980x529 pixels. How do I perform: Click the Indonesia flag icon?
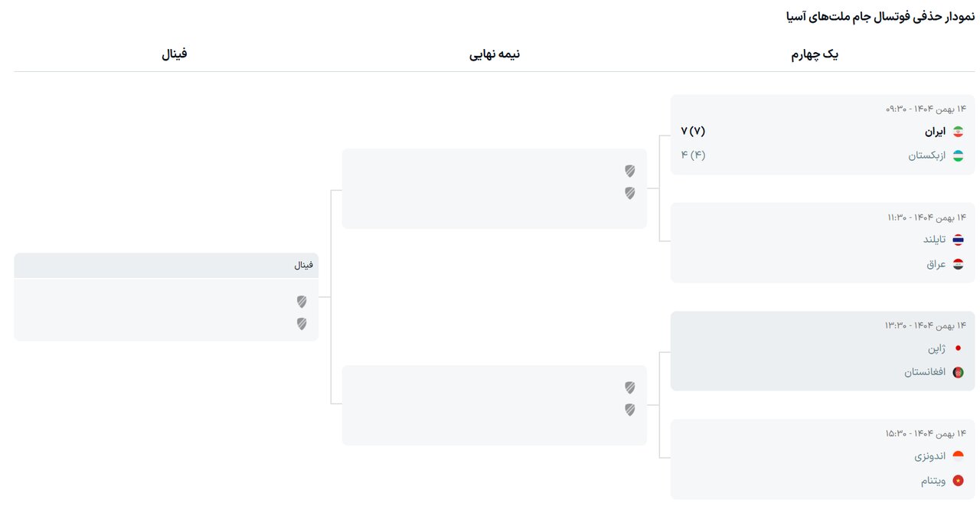click(x=958, y=456)
